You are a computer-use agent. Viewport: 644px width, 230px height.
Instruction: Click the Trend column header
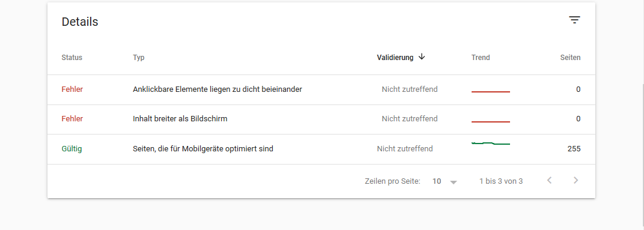481,58
